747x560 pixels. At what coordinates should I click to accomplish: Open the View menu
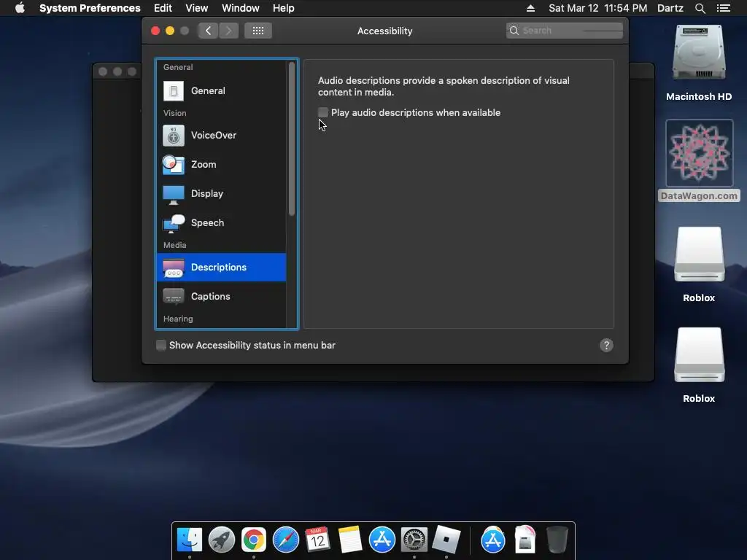(197, 8)
